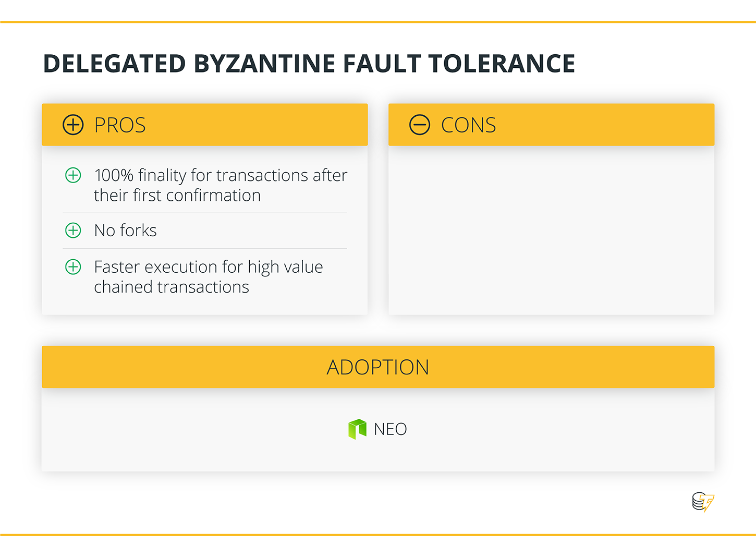Click Faster execution for high value text
Image resolution: width=756 pixels, height=557 pixels.
[x=209, y=277]
